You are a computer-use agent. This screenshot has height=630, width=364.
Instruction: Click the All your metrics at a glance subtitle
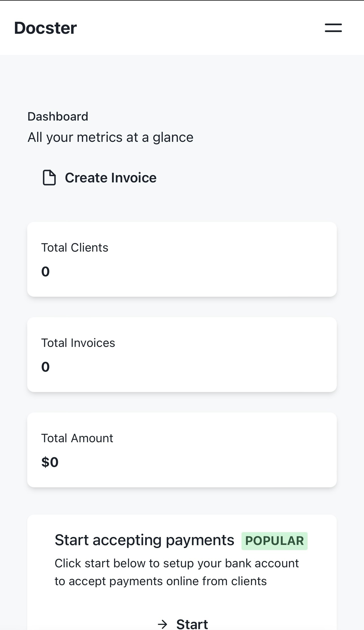coord(111,138)
